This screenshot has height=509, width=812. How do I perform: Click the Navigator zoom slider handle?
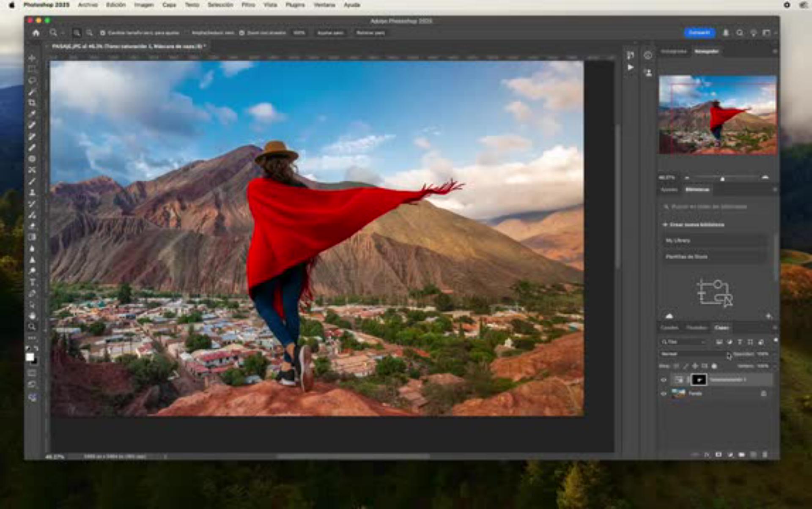(722, 179)
